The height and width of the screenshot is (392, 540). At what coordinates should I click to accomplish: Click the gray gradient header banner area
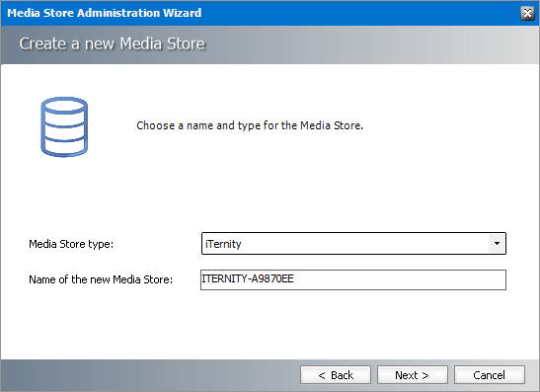point(372,44)
